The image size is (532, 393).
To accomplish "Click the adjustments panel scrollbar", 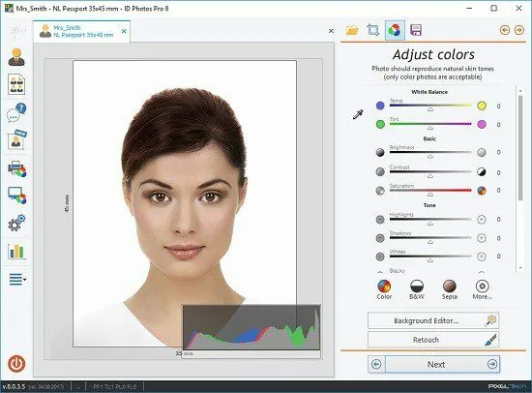I will point(520,148).
